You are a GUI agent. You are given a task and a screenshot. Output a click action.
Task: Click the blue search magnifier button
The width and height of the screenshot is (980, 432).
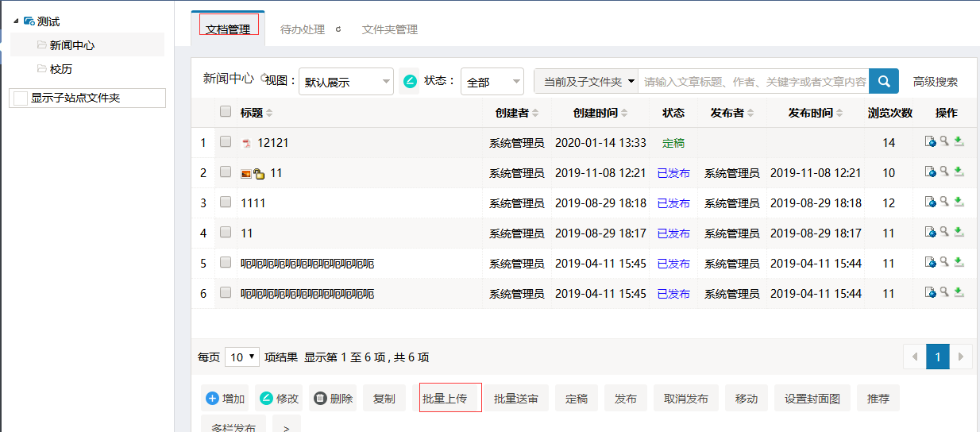click(884, 81)
